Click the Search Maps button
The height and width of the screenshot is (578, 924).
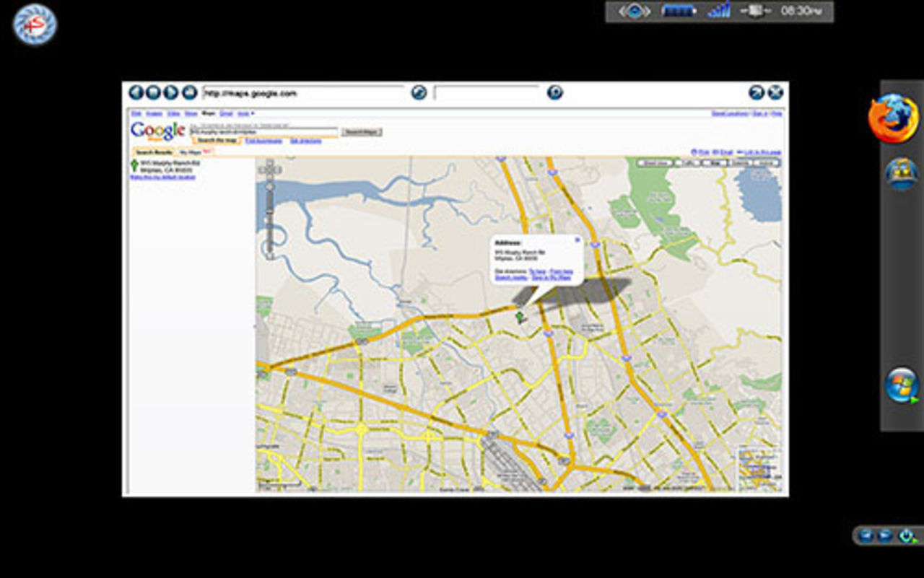point(362,132)
